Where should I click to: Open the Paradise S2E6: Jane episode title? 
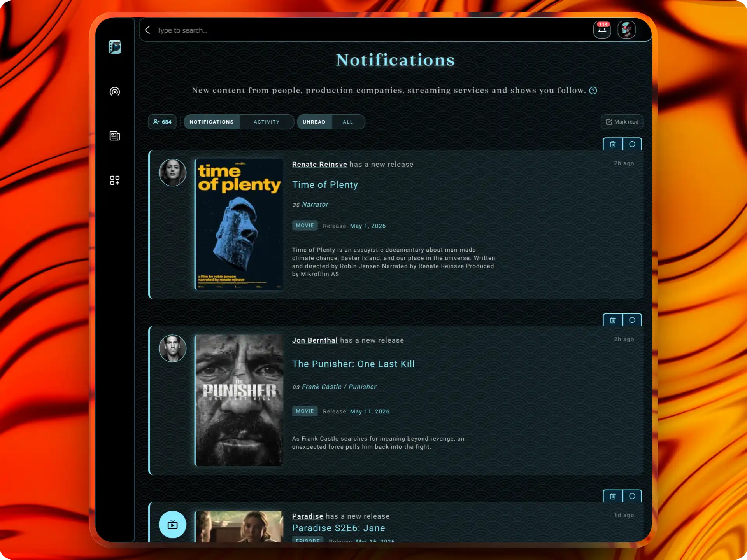click(x=338, y=528)
